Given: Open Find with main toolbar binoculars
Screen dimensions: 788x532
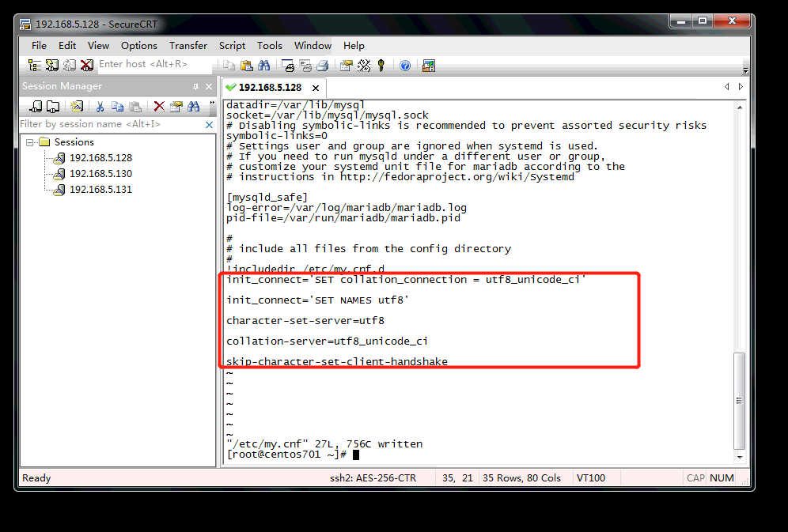Looking at the screenshot, I should click(x=263, y=66).
